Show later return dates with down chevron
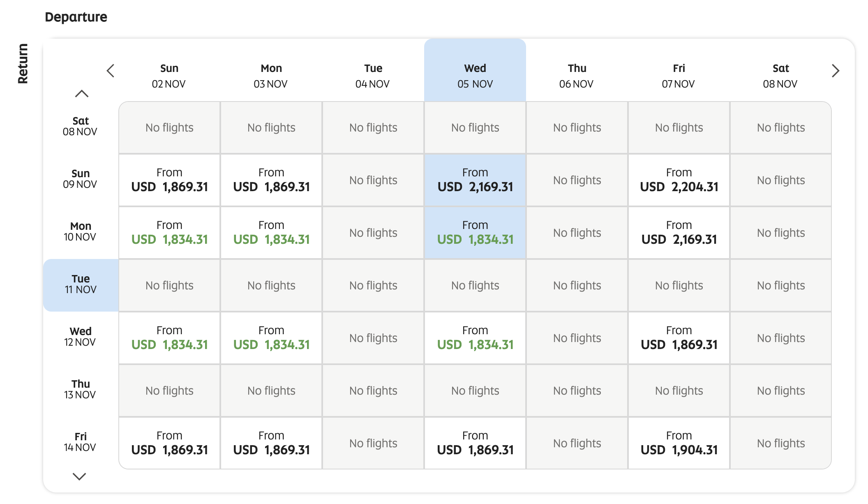Image resolution: width=868 pixels, height=504 pixels. 79,476
